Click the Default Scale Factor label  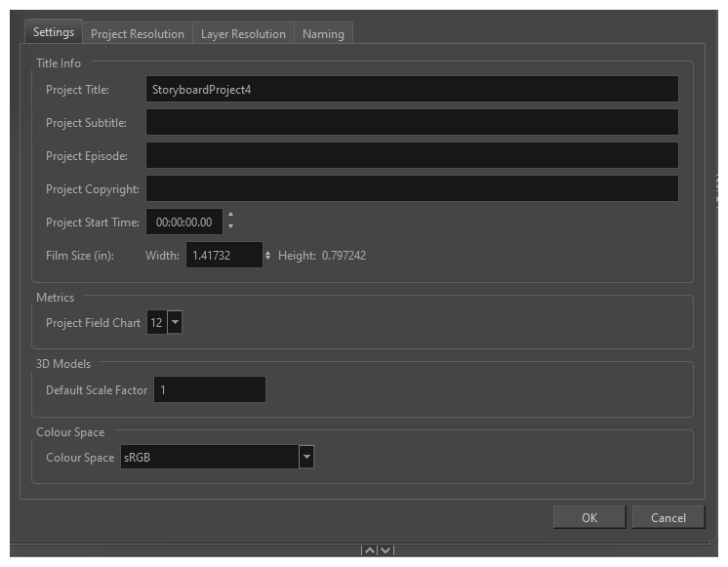[97, 390]
